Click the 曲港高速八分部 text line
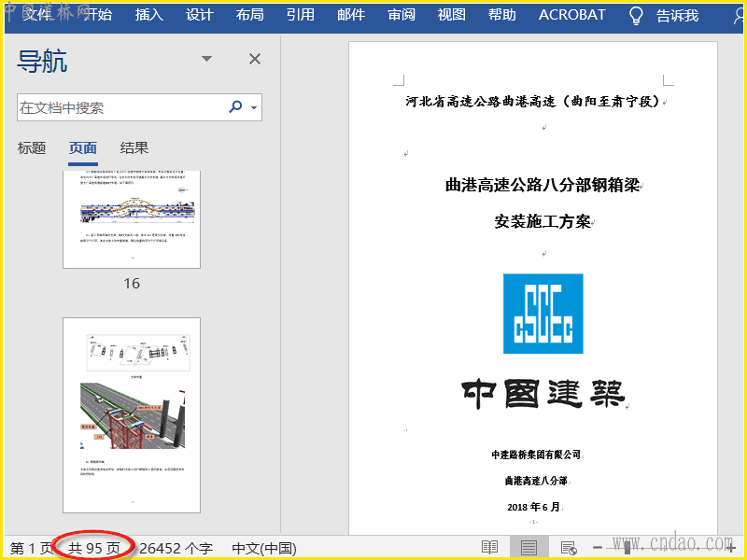The width and height of the screenshot is (747, 560). [536, 481]
